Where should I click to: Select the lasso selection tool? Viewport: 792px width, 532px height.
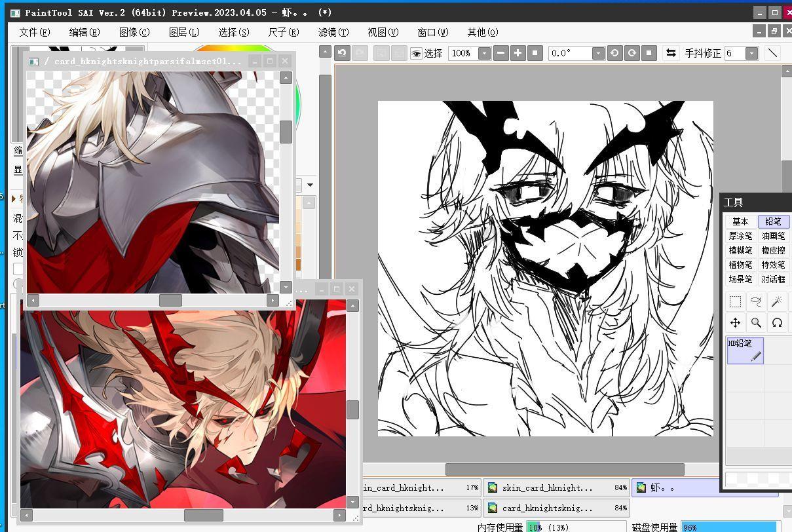click(x=756, y=301)
